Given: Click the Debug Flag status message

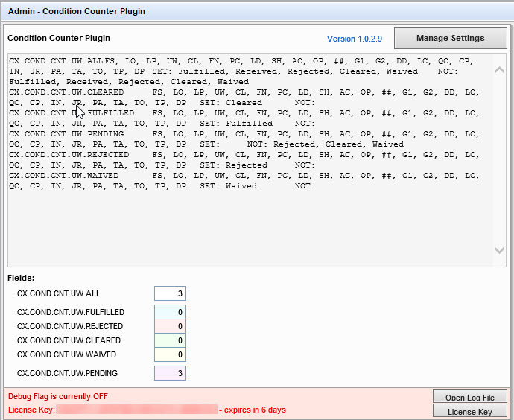Looking at the screenshot, I should tap(58, 397).
